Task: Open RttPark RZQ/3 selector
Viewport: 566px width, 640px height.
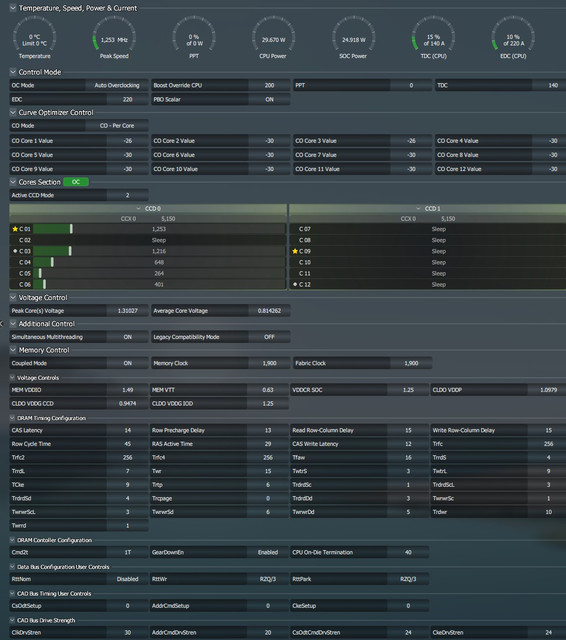Action: (x=408, y=579)
